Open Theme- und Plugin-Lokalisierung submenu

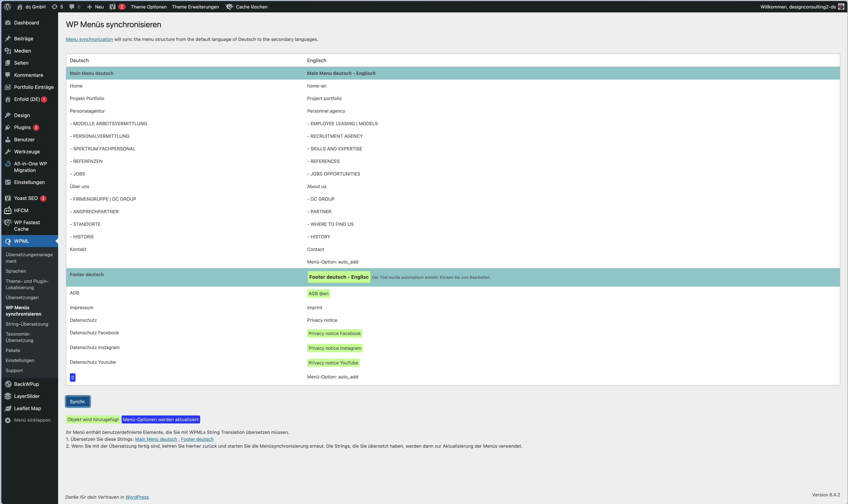pos(27,284)
